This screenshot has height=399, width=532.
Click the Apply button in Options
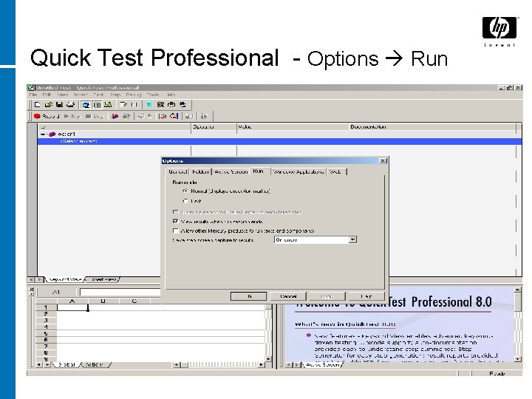(x=327, y=296)
